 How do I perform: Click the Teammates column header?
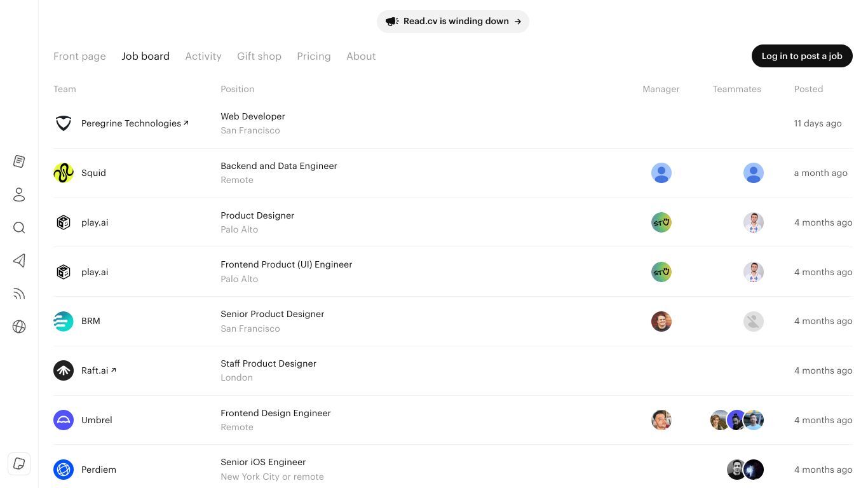click(x=737, y=89)
